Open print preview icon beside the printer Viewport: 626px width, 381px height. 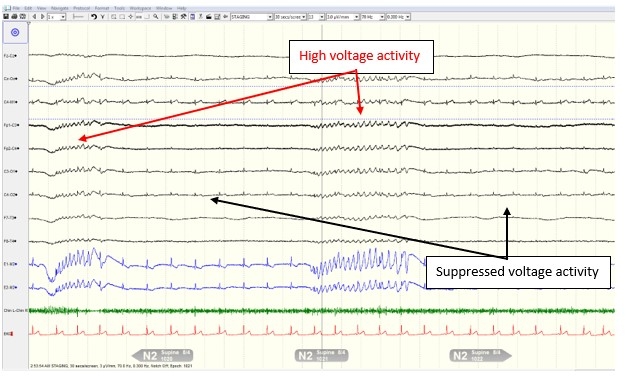tap(22, 17)
